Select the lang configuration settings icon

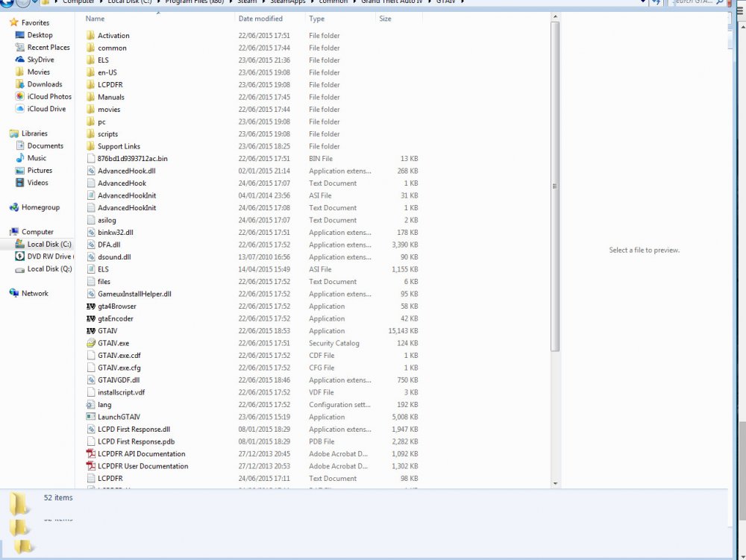pos(91,405)
